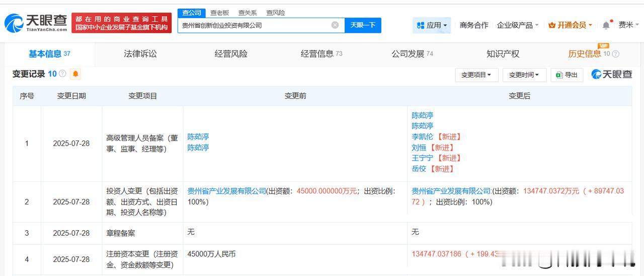Image resolution: width=644 pixels, height=276 pixels.
Task: Open the 商务合作 link
Action: 474,25
